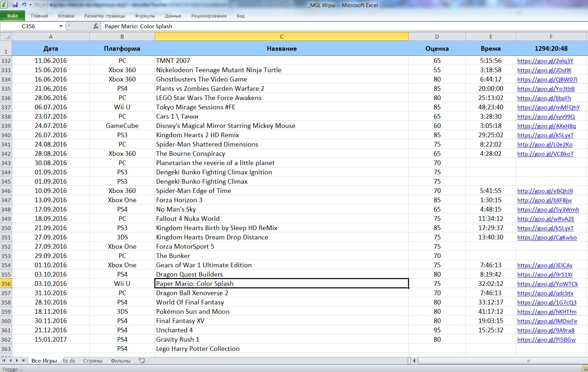The image size is (588, 372).
Task: Select the cell TMNT 2007
Action: coord(282,61)
